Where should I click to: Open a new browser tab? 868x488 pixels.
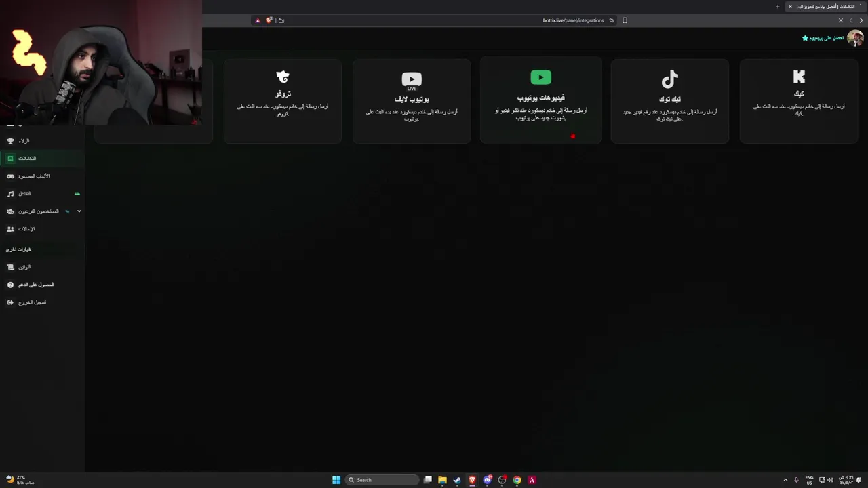point(777,7)
